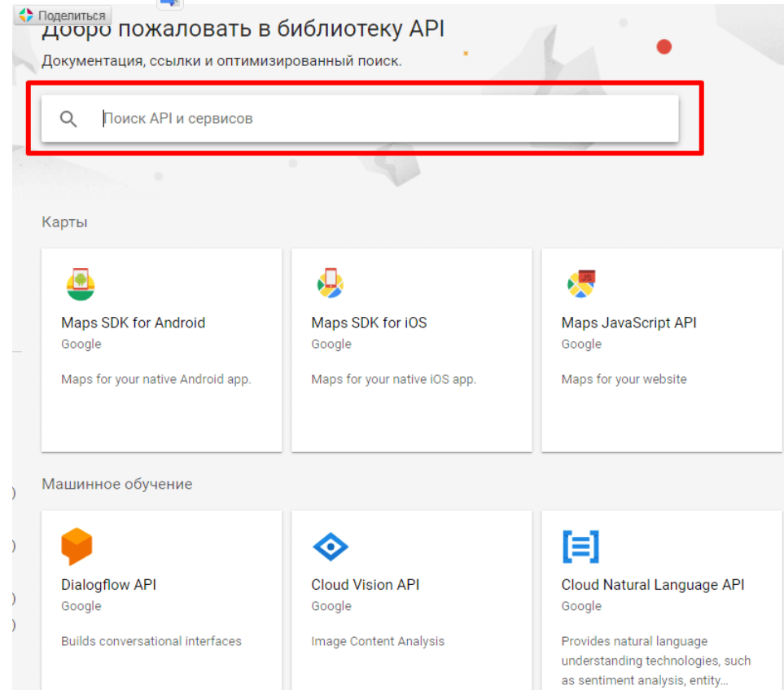Open the Cloud Natural Language API title

(x=652, y=584)
